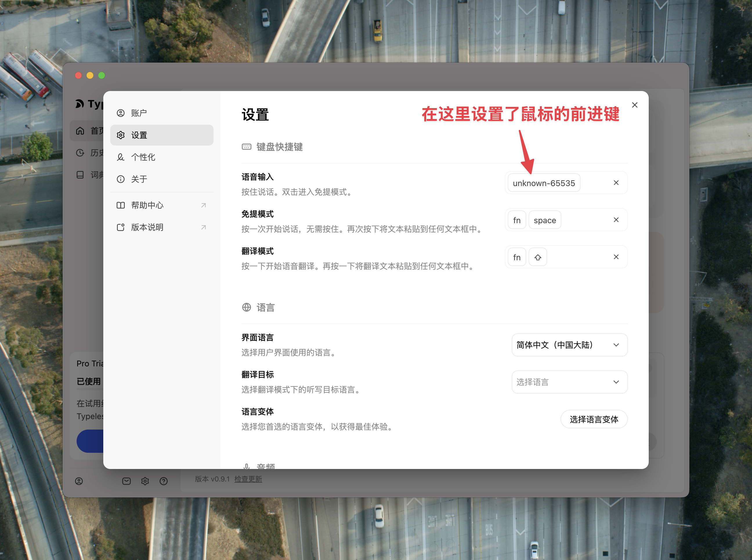Clear the 语音输入 shortcut unknown-65535
Screen dimensions: 752x560
[x=616, y=183]
